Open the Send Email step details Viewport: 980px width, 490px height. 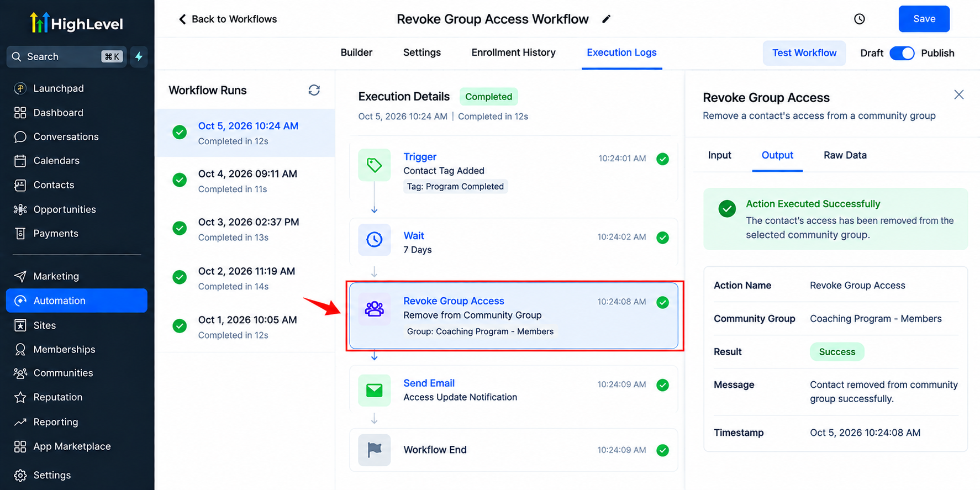click(513, 390)
